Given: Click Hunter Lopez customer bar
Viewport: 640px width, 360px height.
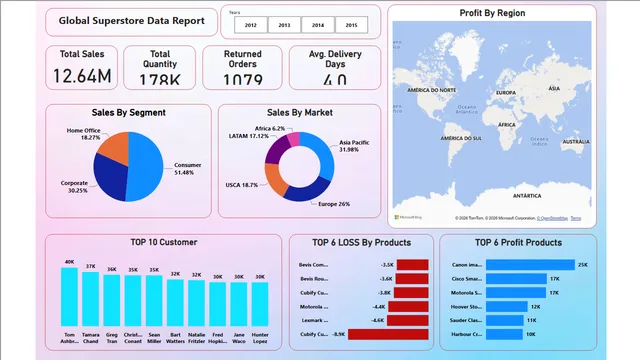Looking at the screenshot, I should pos(260,304).
